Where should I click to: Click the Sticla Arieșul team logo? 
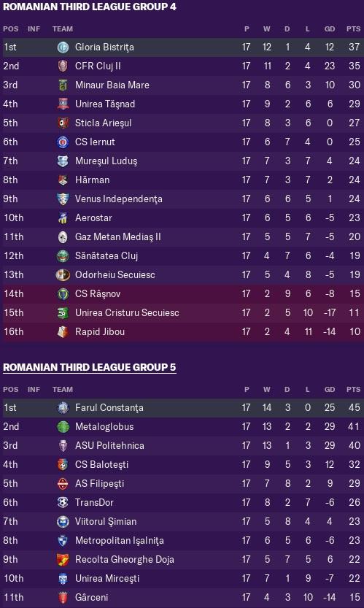pos(63,123)
